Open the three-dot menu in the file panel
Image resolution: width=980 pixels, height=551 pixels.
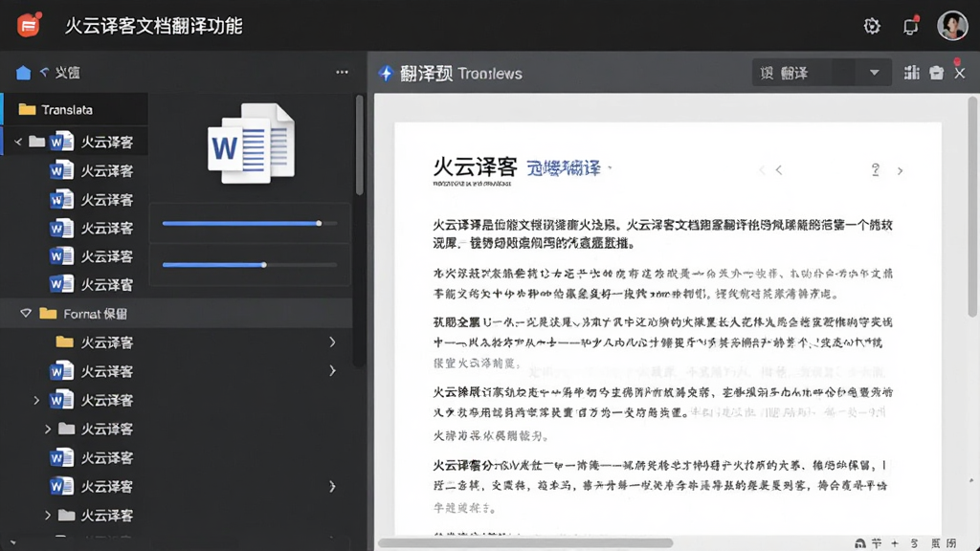(342, 73)
